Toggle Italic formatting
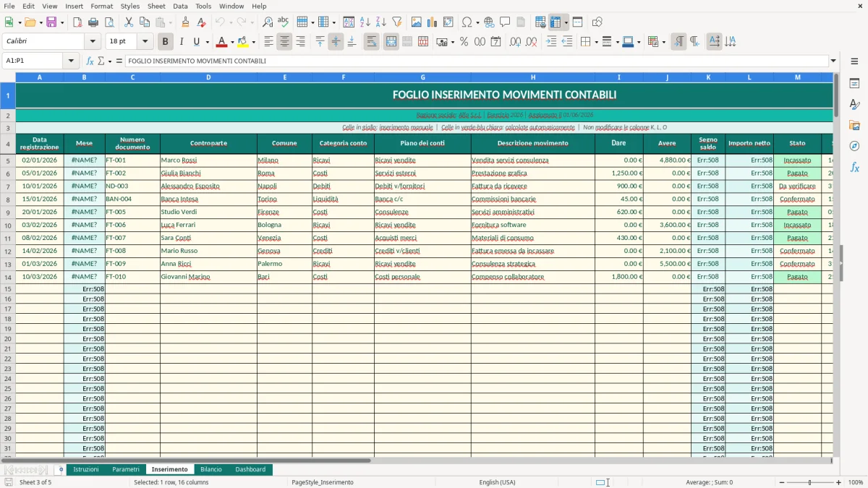 181,42
